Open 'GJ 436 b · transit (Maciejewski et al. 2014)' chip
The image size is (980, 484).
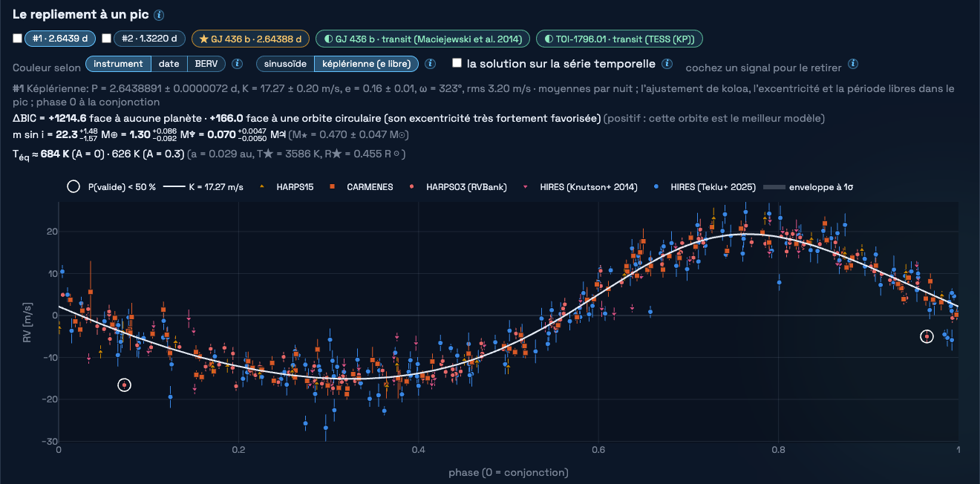point(422,39)
